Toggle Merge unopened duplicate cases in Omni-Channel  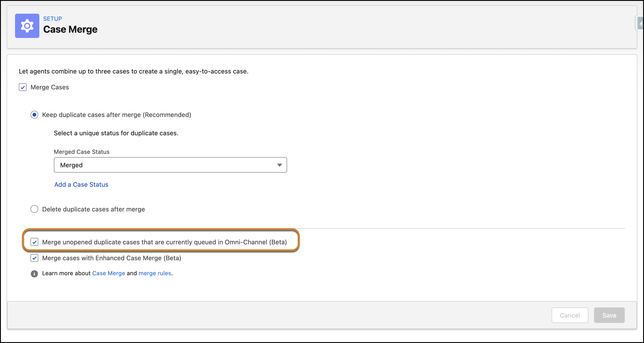34,242
